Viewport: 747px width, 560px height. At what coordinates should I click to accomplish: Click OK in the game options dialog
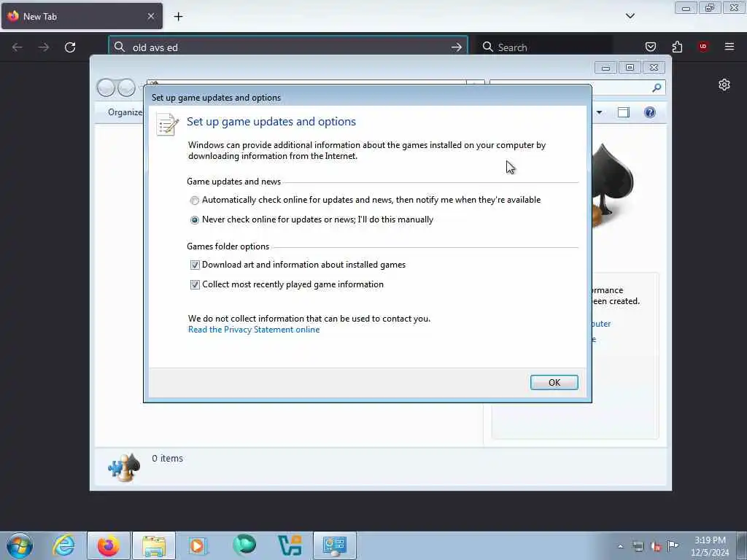click(554, 382)
